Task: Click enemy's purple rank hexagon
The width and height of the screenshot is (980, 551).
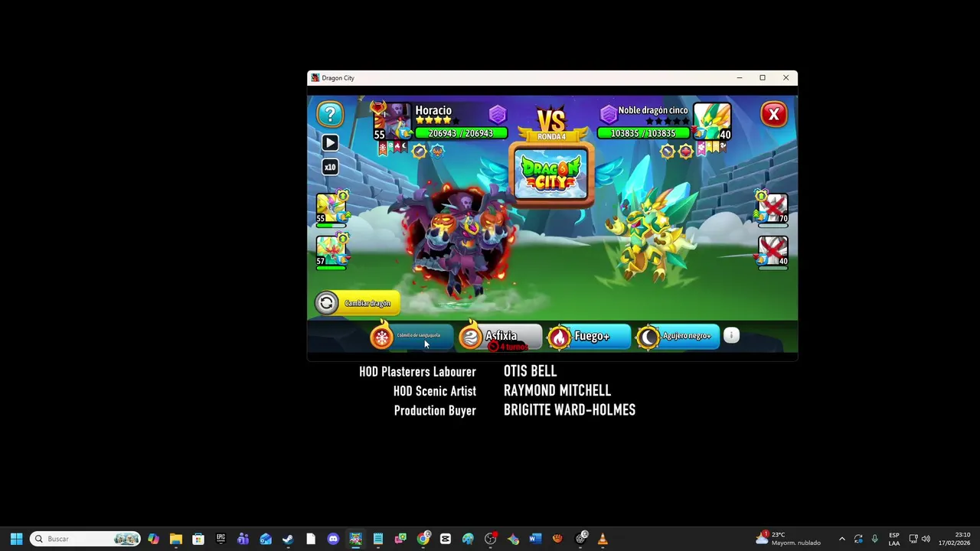Action: point(608,115)
